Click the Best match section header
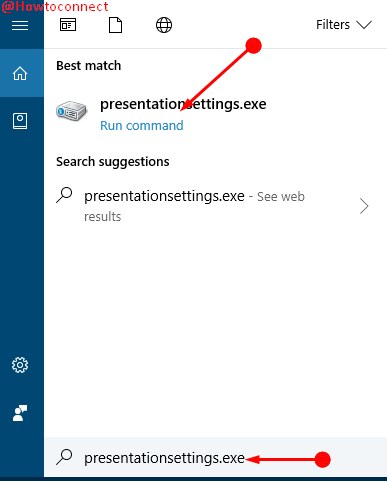The height and width of the screenshot is (481, 387). [88, 66]
